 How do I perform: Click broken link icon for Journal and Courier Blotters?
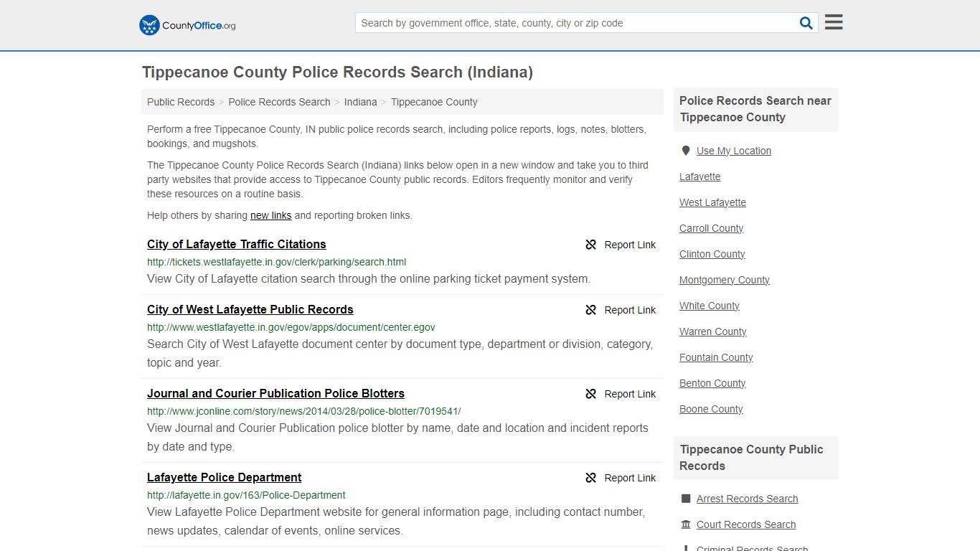click(x=591, y=394)
